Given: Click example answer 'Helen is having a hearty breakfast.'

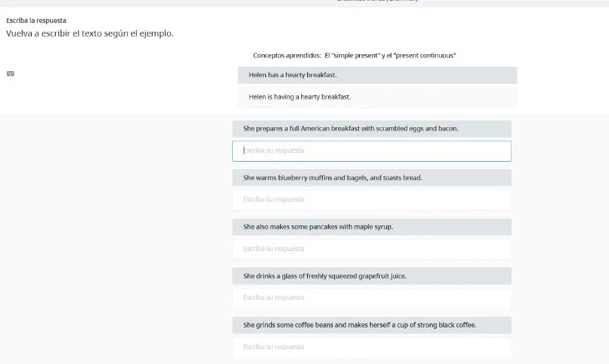Looking at the screenshot, I should click(x=300, y=97).
